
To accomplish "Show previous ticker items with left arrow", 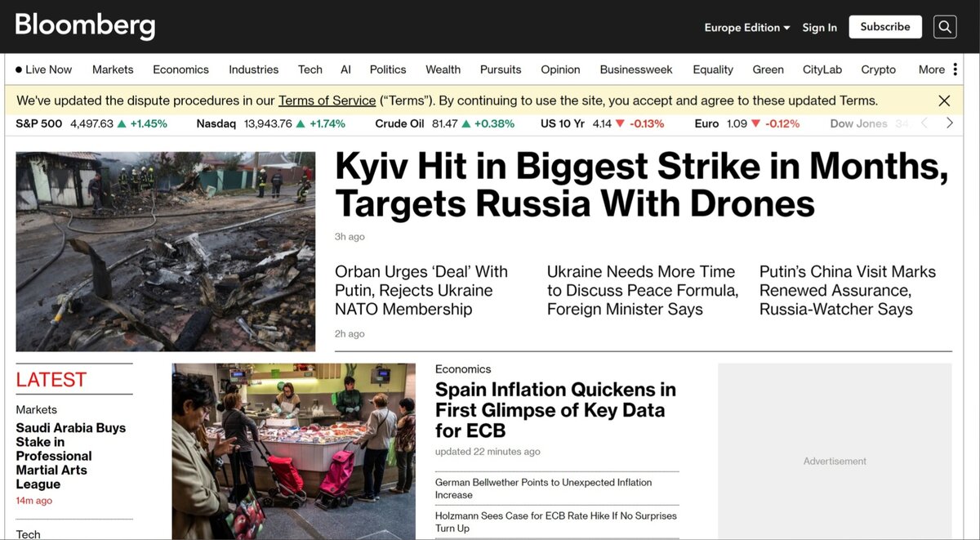I will coord(924,123).
